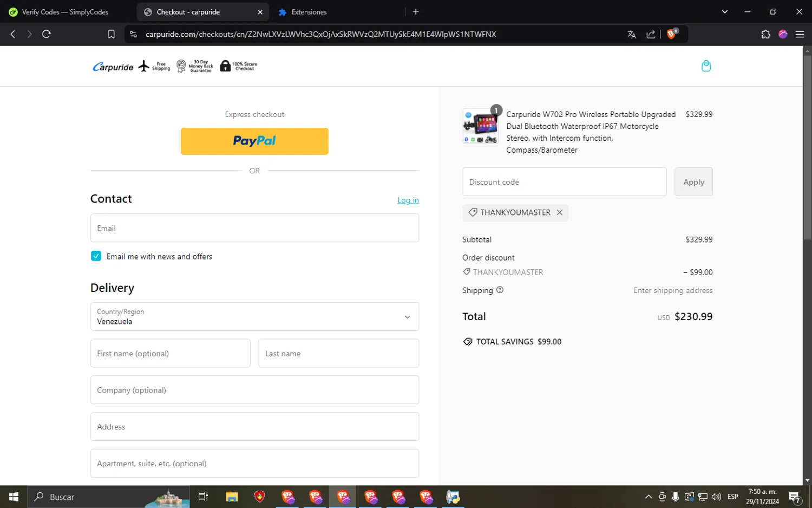Click the Address field
The width and height of the screenshot is (812, 508).
pyautogui.click(x=254, y=427)
